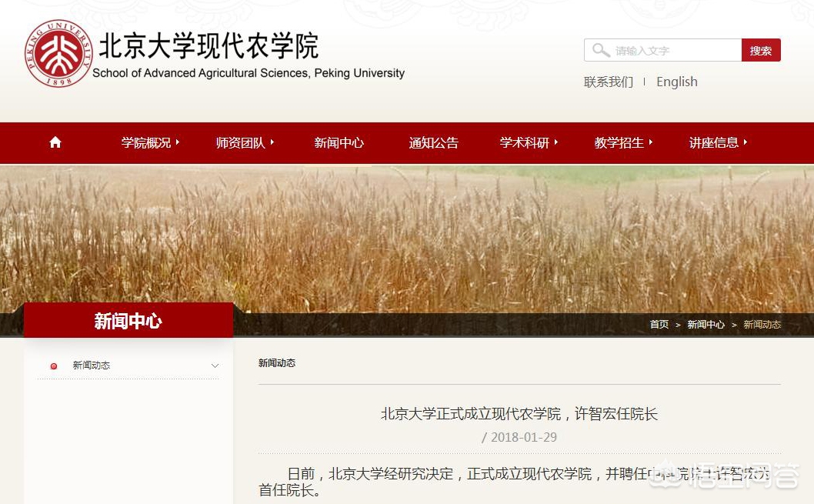Collapse the 新闻动态 sidebar chevron

pyautogui.click(x=215, y=365)
